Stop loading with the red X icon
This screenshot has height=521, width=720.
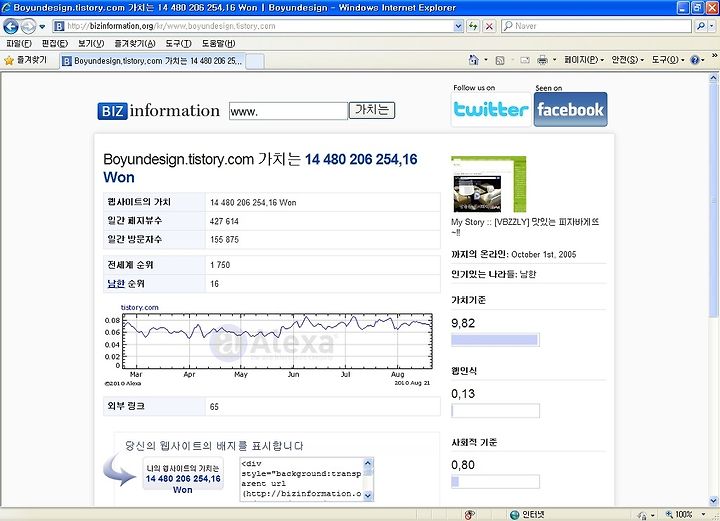(x=489, y=26)
